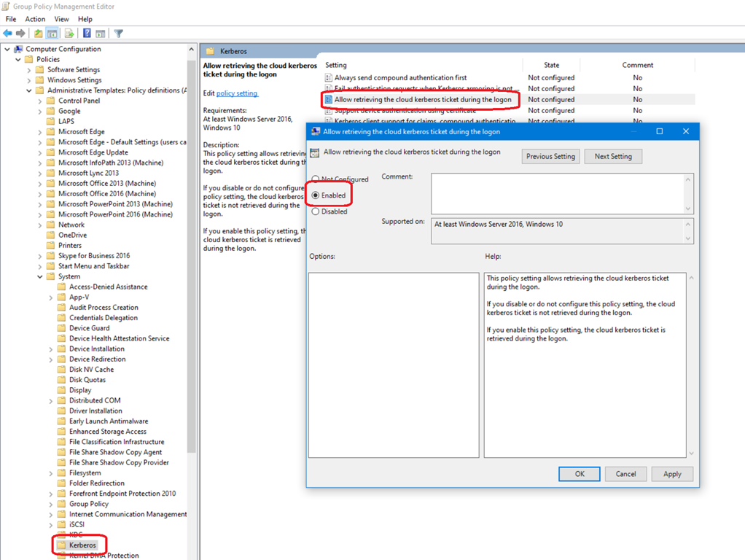The height and width of the screenshot is (560, 745).
Task: Click the Help text scroll down arrow
Action: [x=691, y=453]
